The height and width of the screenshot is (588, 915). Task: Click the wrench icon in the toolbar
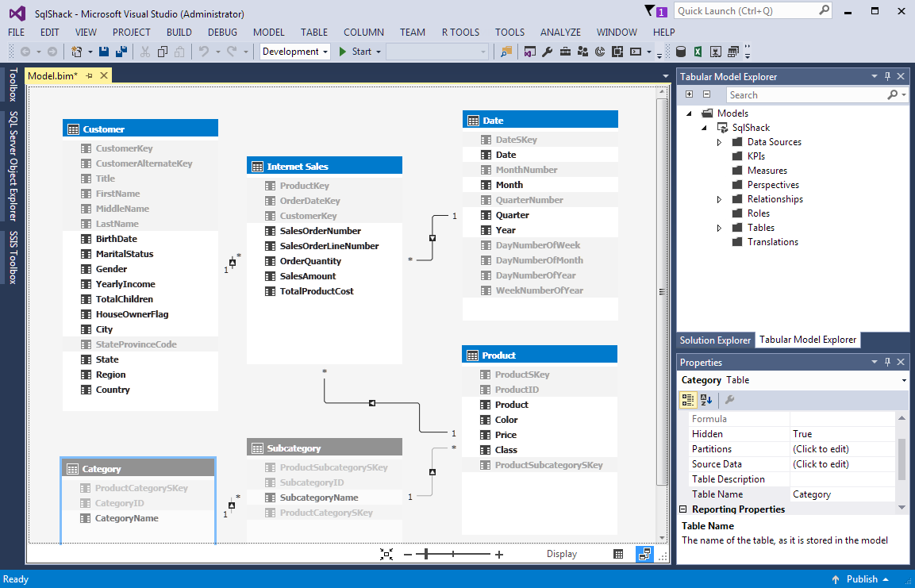pos(547,52)
